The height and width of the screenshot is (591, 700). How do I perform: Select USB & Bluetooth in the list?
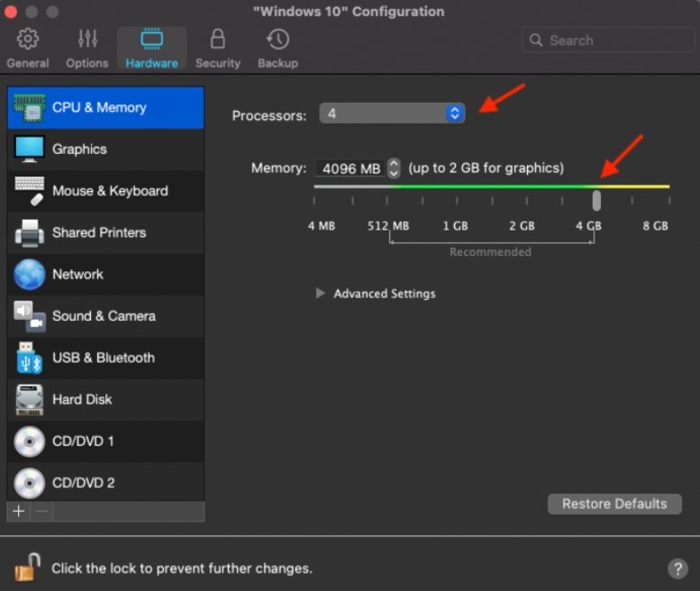[105, 358]
